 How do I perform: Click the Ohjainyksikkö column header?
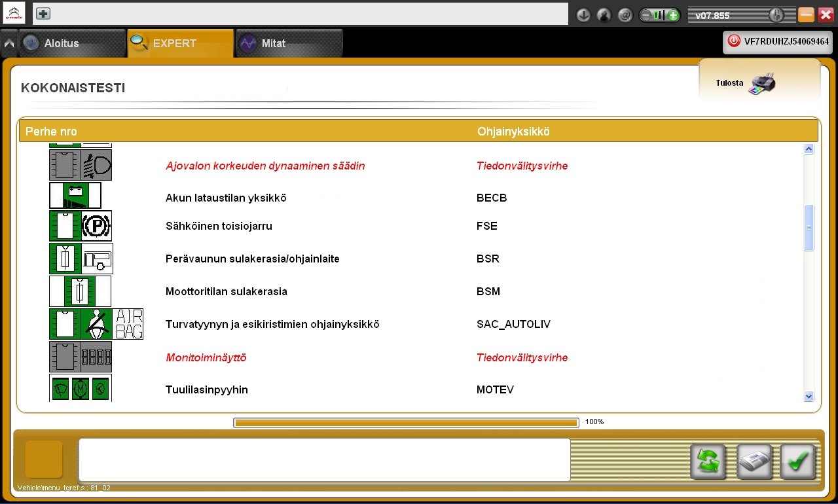(x=513, y=132)
